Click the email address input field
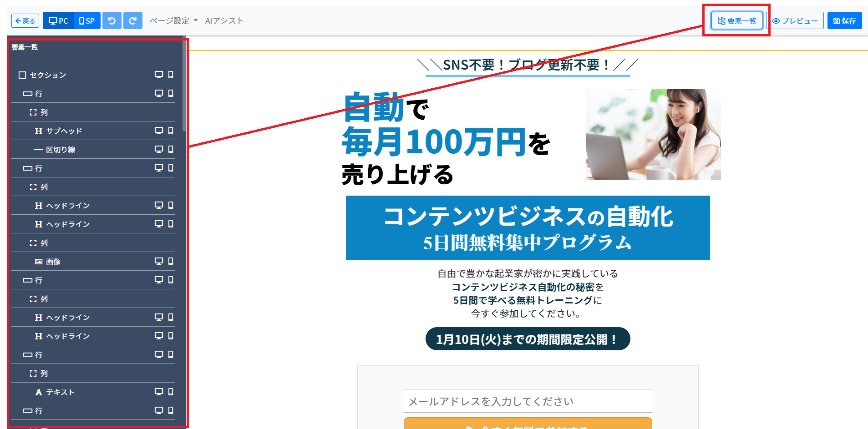 (528, 401)
